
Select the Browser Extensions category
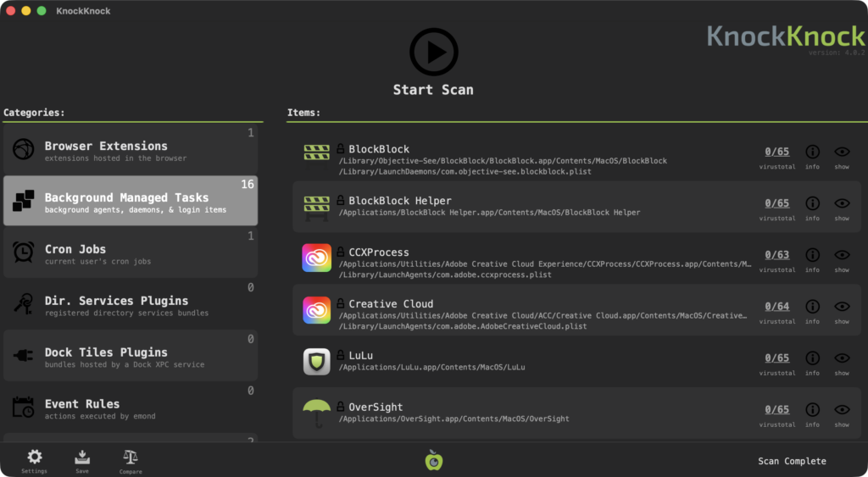click(131, 149)
